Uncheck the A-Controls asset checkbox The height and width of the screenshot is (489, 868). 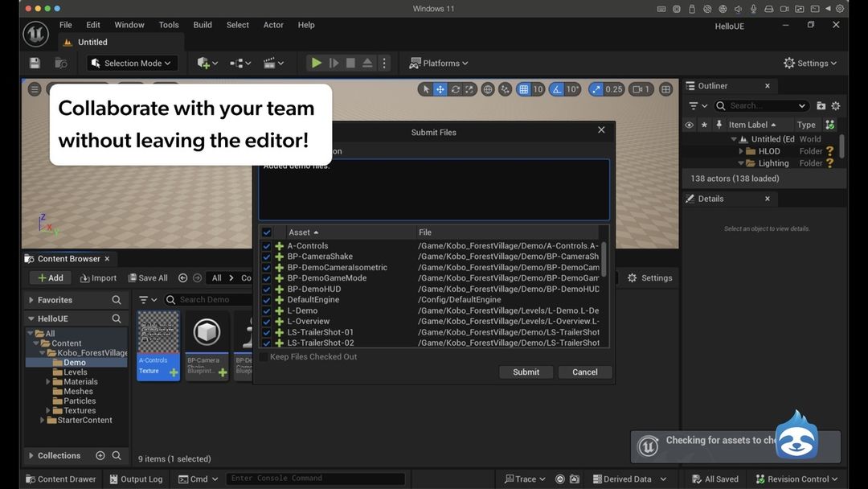pyautogui.click(x=266, y=246)
